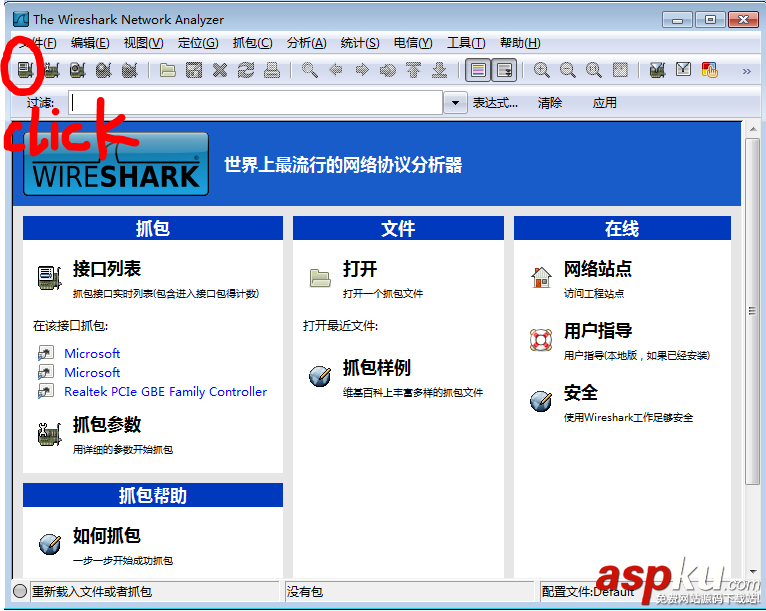Go forward with green right arrow

[362, 70]
